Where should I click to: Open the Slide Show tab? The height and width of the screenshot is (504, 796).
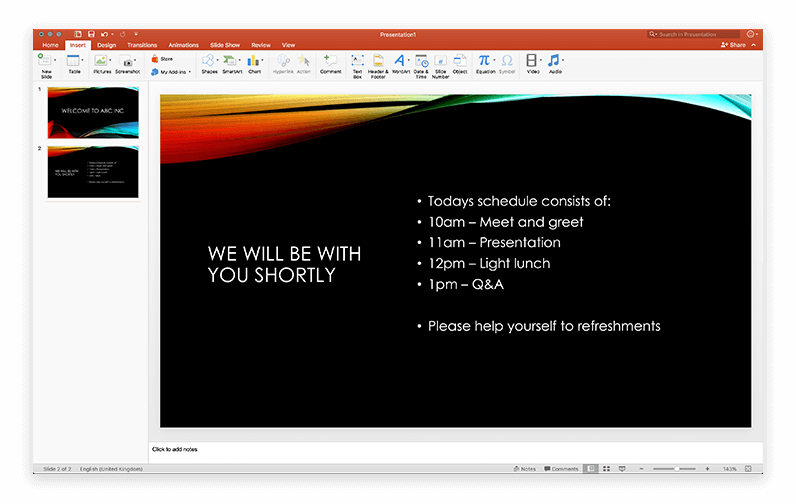coord(224,45)
